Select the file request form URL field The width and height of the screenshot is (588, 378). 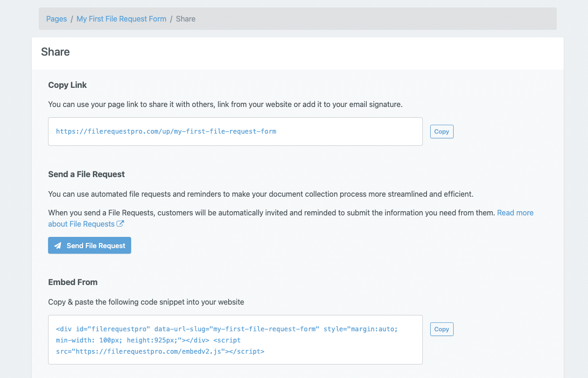click(x=235, y=131)
